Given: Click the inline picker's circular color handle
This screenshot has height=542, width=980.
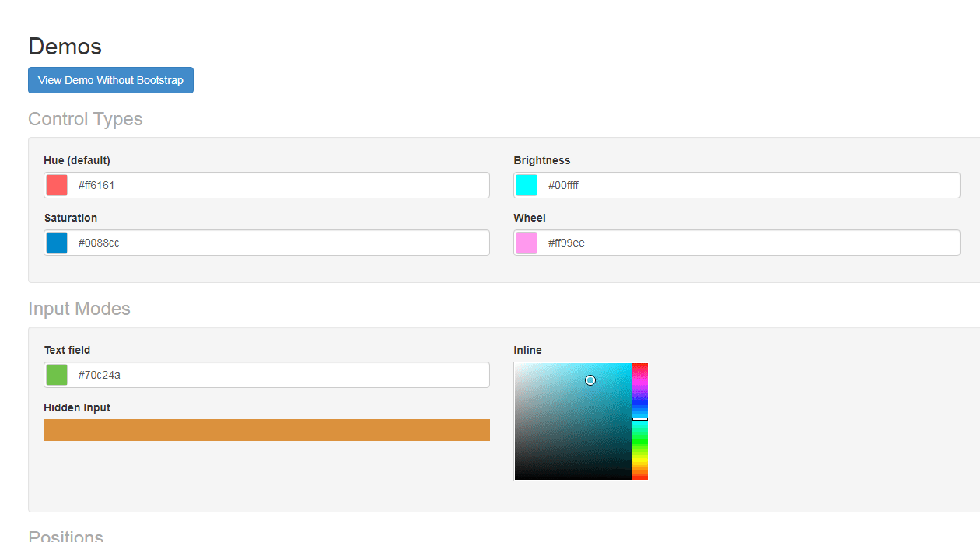Looking at the screenshot, I should (590, 380).
